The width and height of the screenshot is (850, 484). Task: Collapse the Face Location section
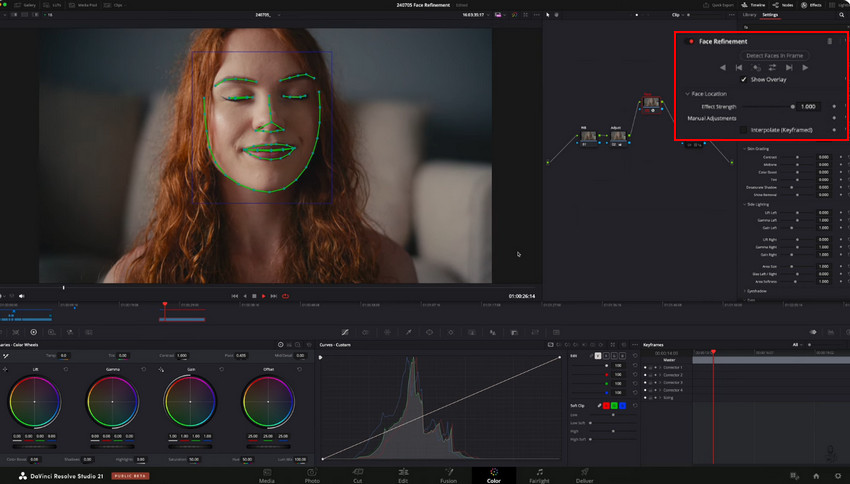click(x=687, y=94)
